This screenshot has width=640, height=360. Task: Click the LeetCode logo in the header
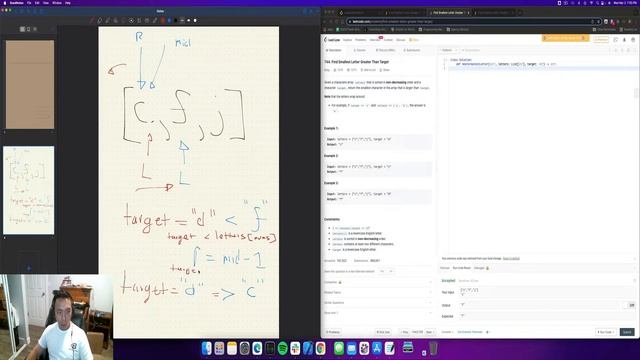point(332,40)
